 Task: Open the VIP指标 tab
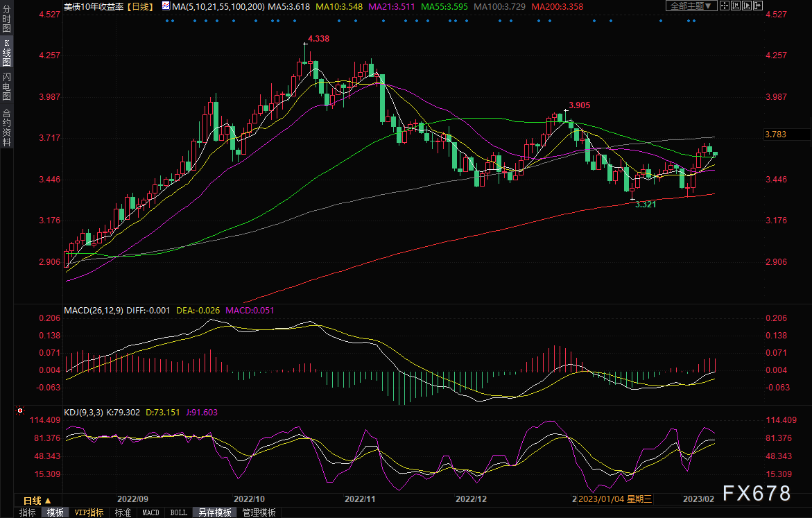pyautogui.click(x=89, y=512)
